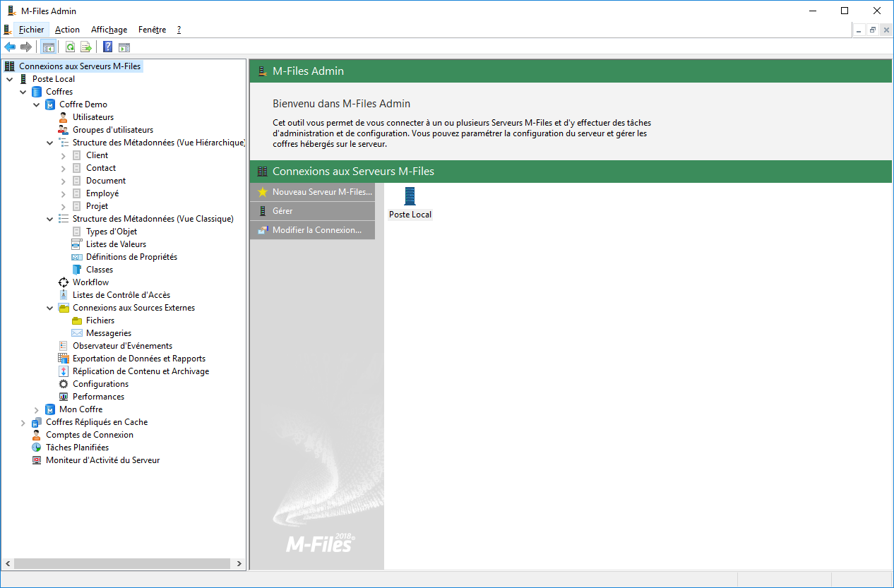Toggle the console tree pane toolbar button
This screenshot has height=588, width=894.
(x=49, y=47)
